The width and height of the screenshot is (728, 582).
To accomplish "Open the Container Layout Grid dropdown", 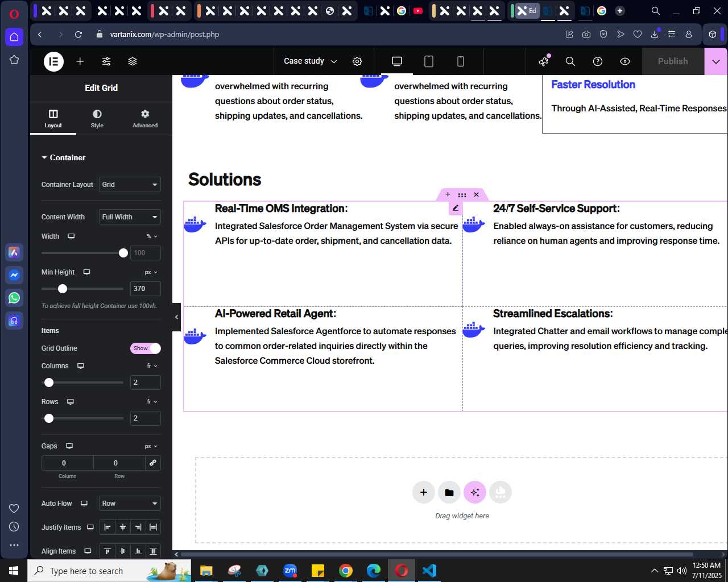I will 130,185.
